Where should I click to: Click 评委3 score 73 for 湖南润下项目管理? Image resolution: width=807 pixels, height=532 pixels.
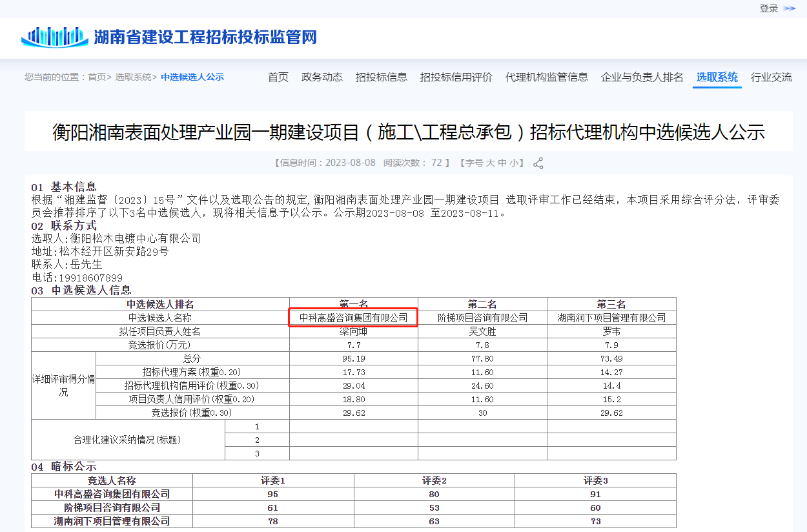595,521
